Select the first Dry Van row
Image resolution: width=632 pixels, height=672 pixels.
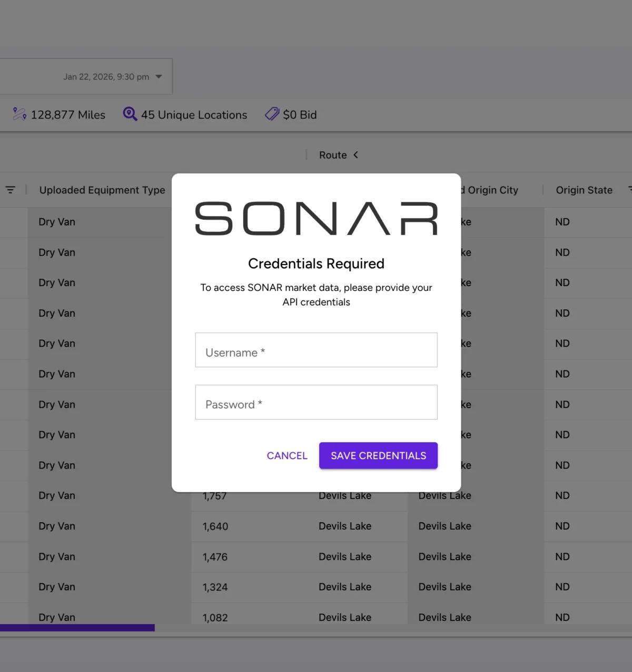tap(56, 222)
